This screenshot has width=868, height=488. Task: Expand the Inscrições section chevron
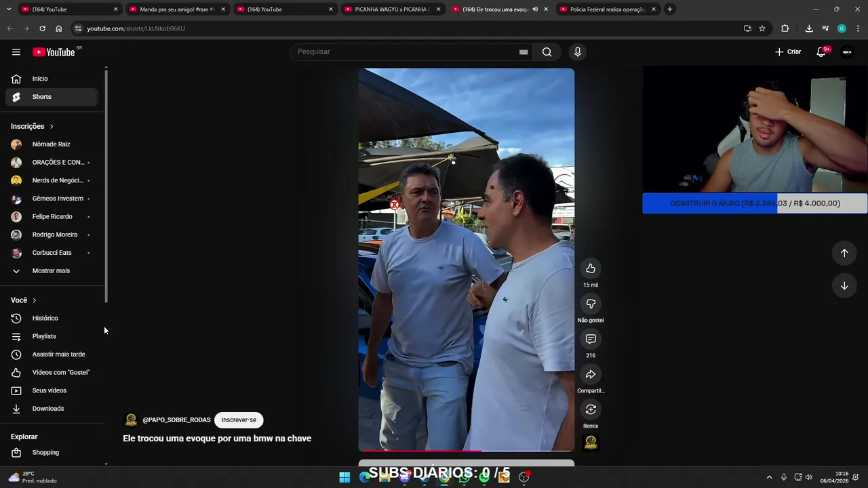click(x=51, y=127)
